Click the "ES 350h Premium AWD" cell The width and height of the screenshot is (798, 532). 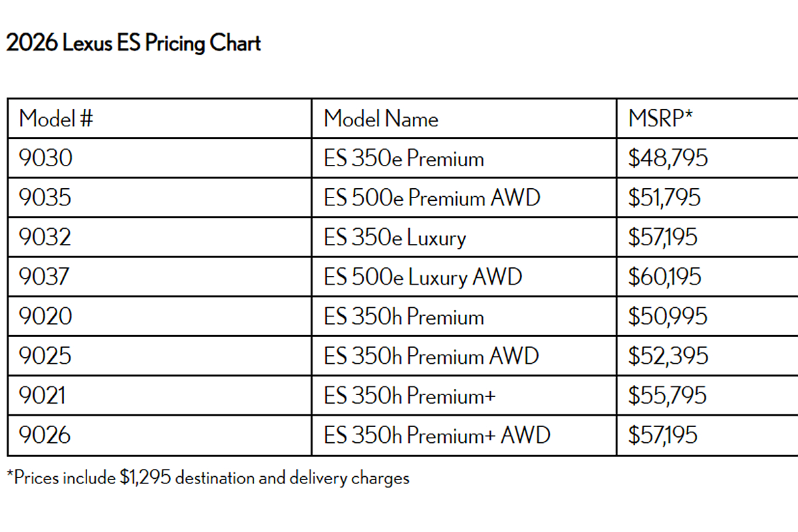click(431, 356)
